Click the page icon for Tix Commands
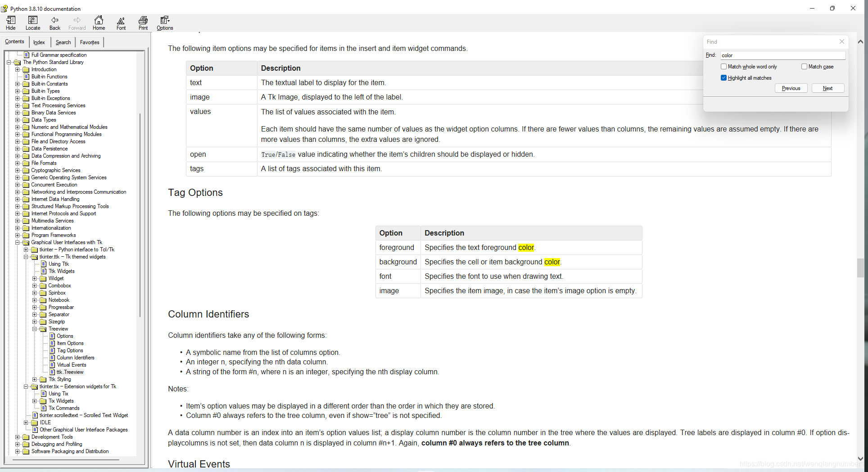The height and width of the screenshot is (472, 868). point(44,408)
